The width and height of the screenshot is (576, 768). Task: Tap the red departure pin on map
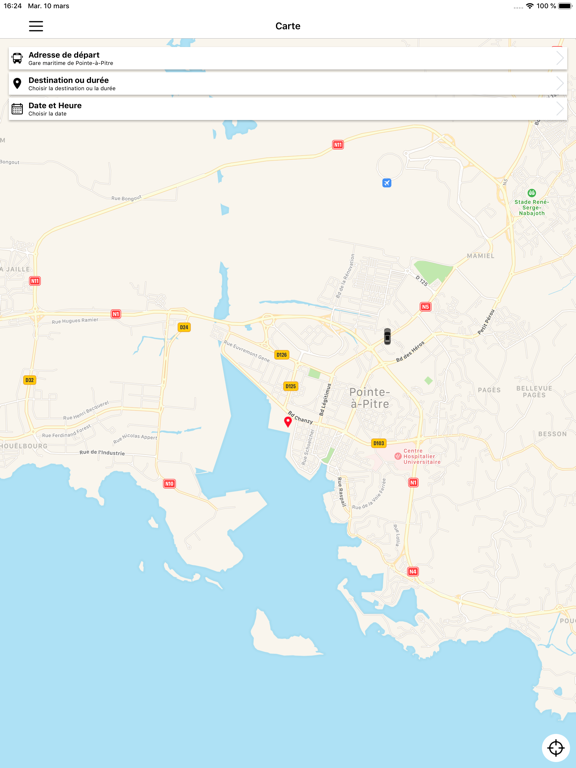coord(288,422)
